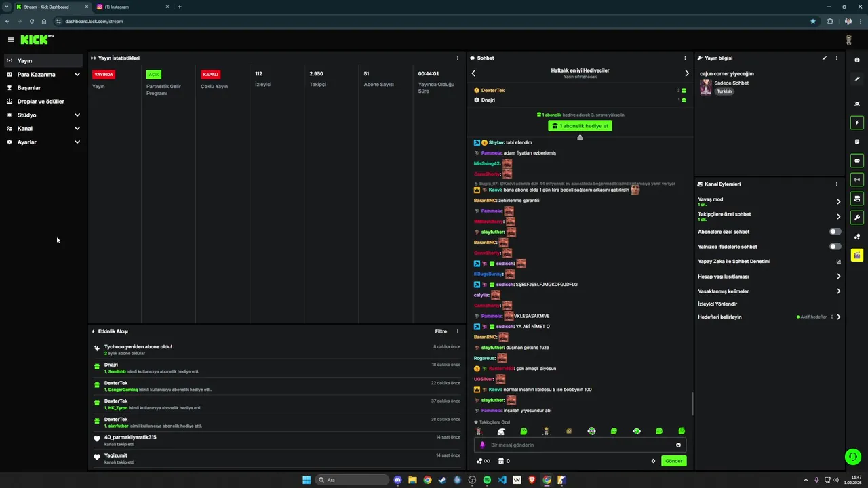Click the Bir mesaj gönderin input field
868x488 pixels.
coord(580,445)
